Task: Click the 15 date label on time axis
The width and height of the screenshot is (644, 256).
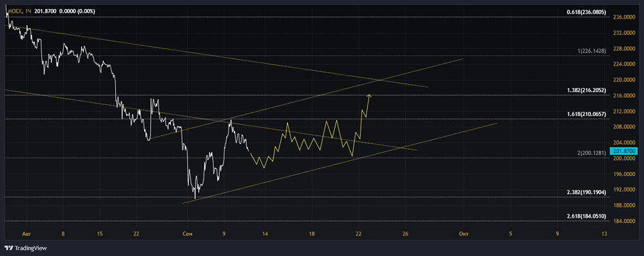Action: pyautogui.click(x=100, y=234)
